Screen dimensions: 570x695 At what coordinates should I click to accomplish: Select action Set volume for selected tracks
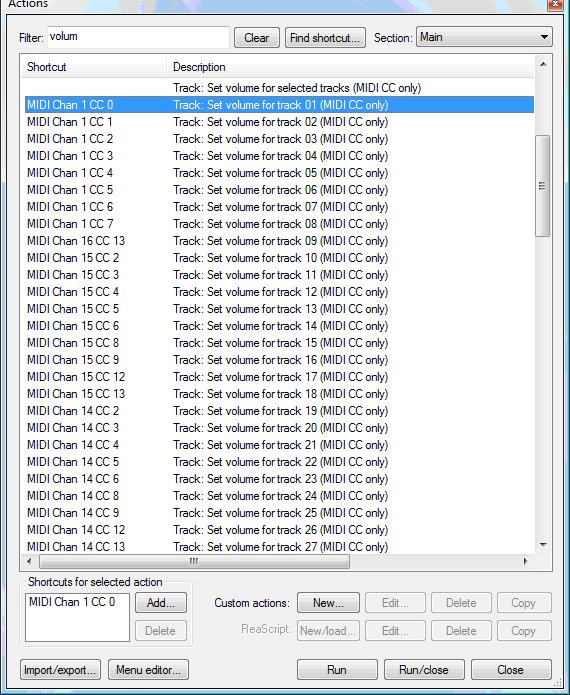(279, 88)
